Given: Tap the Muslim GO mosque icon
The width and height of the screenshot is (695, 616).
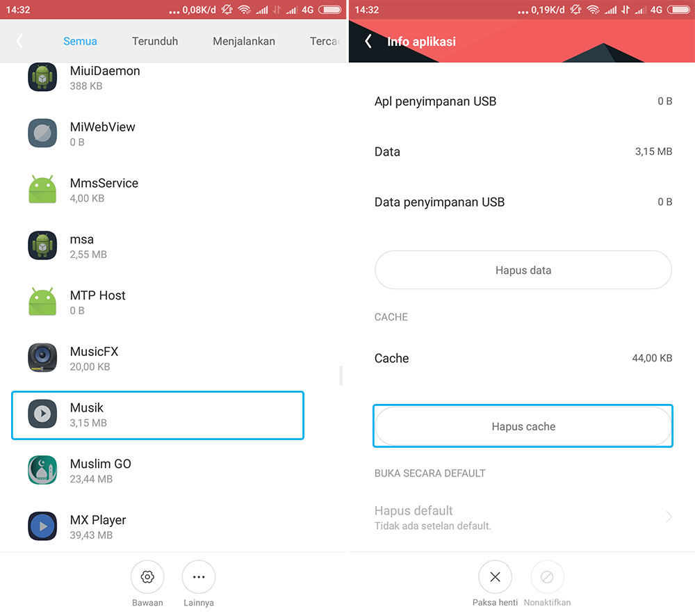Looking at the screenshot, I should tap(42, 470).
